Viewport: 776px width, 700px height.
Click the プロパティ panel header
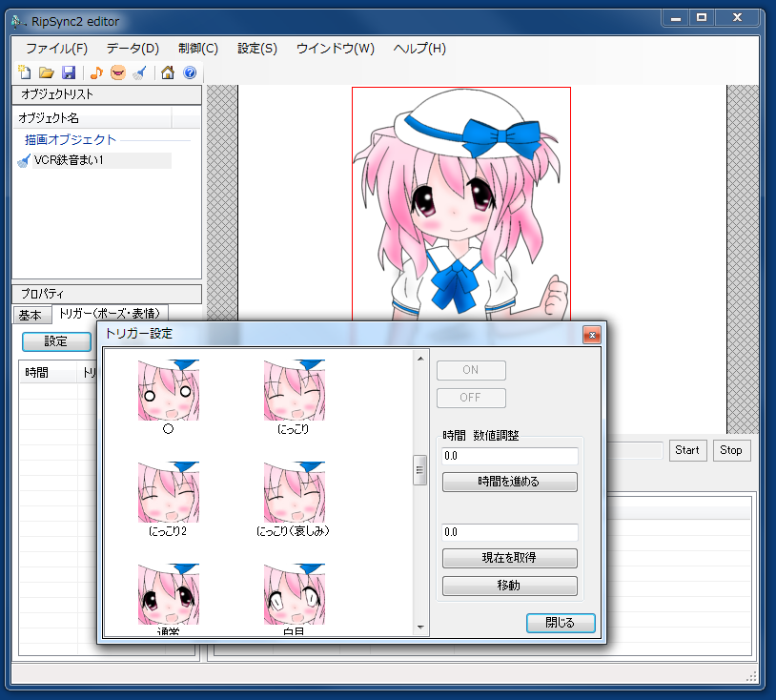point(107,294)
